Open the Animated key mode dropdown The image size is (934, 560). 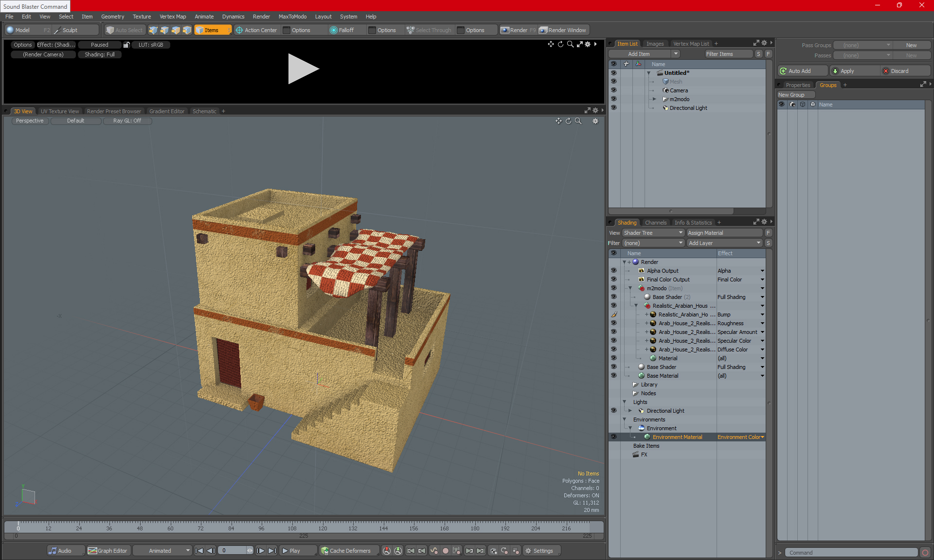[x=162, y=551]
